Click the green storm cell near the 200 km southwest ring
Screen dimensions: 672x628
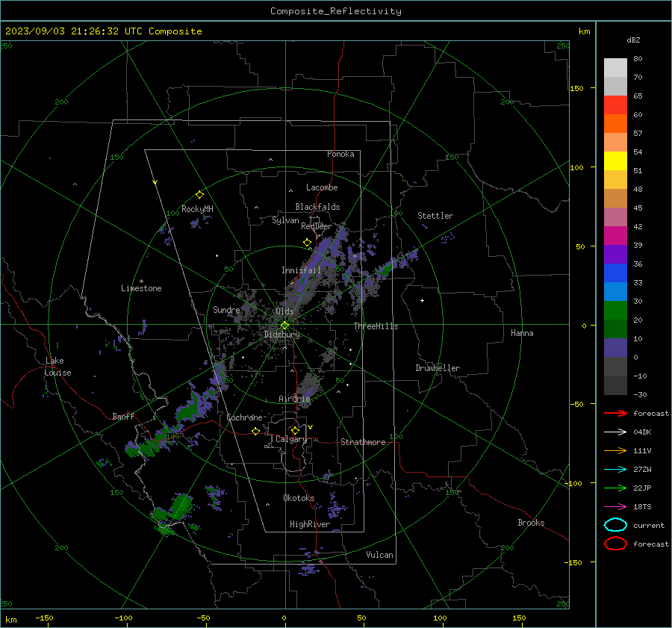(x=180, y=507)
